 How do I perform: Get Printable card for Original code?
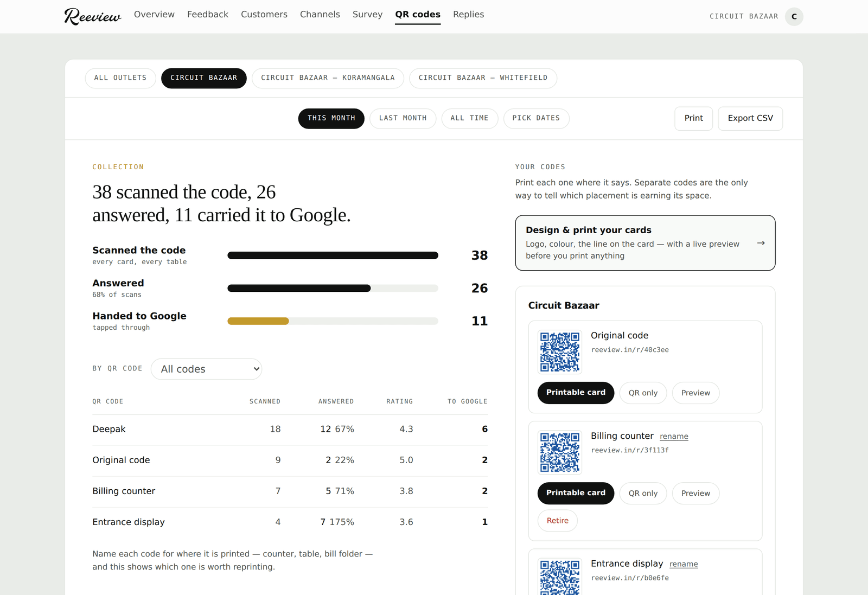(576, 393)
